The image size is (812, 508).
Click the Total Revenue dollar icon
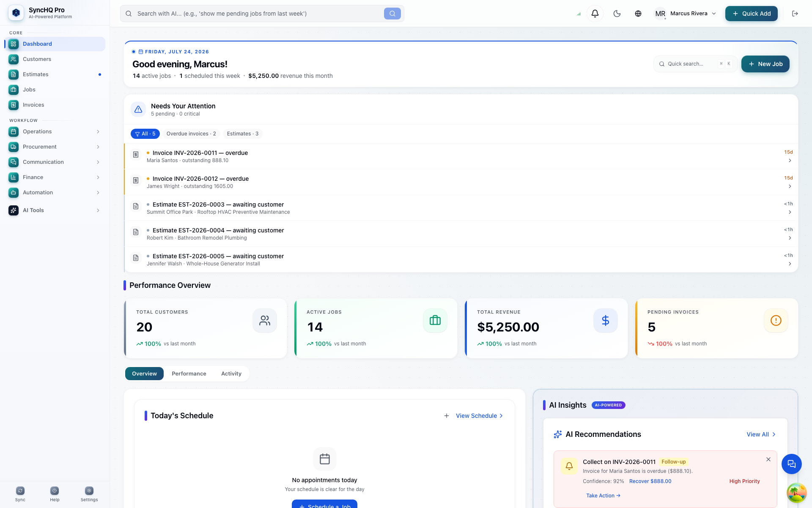(x=606, y=320)
